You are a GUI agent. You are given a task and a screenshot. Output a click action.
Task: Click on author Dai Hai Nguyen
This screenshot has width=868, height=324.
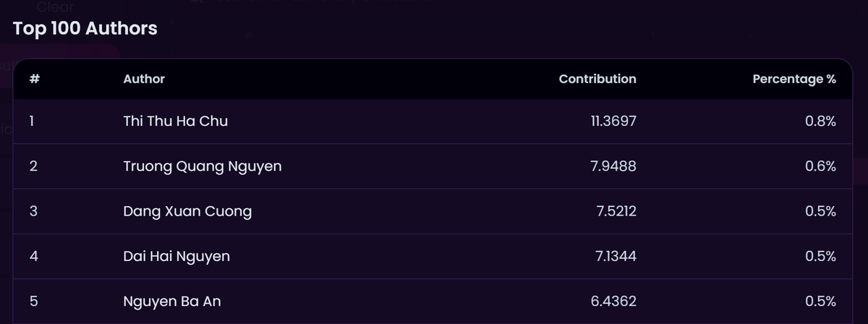[177, 256]
